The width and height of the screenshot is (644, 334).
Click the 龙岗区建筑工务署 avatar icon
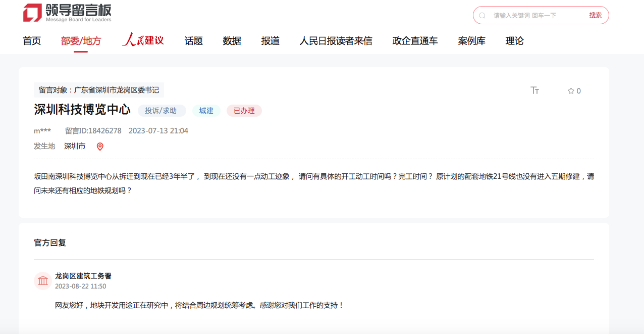pyautogui.click(x=43, y=281)
